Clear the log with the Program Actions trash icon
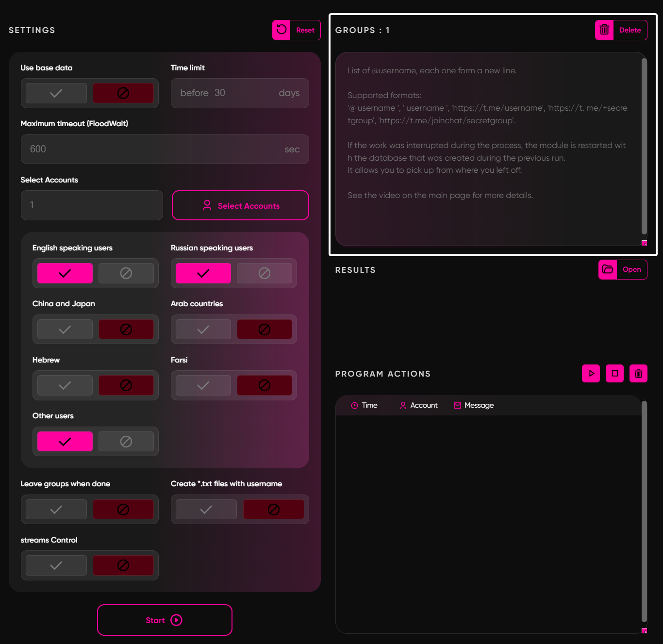 point(638,374)
